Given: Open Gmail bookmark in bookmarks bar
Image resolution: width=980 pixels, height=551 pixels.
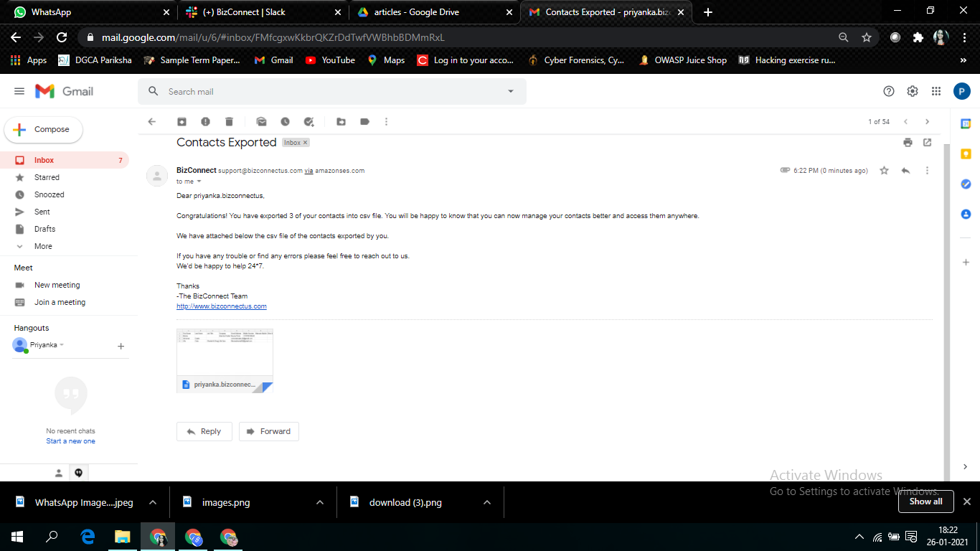Looking at the screenshot, I should coord(273,60).
